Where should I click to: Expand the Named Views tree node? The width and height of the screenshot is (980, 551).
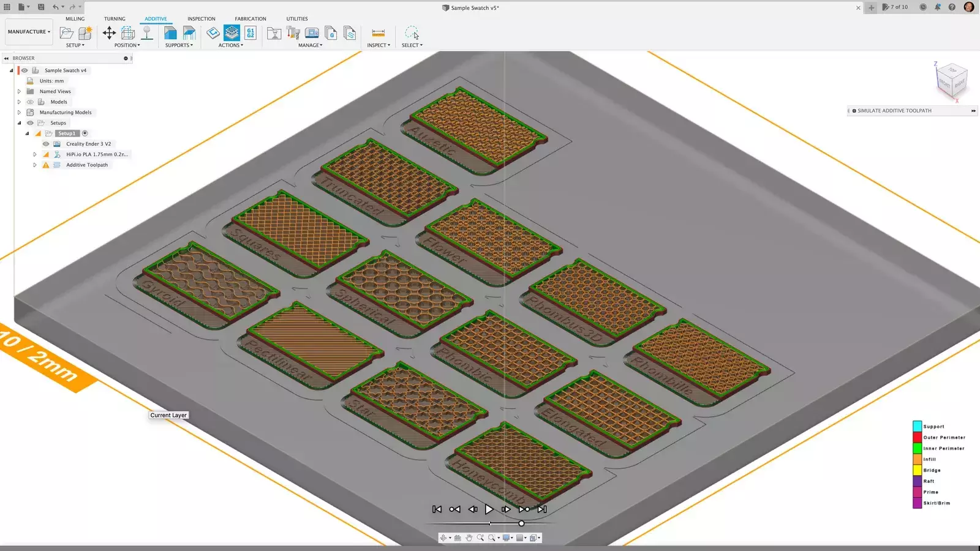pos(19,92)
